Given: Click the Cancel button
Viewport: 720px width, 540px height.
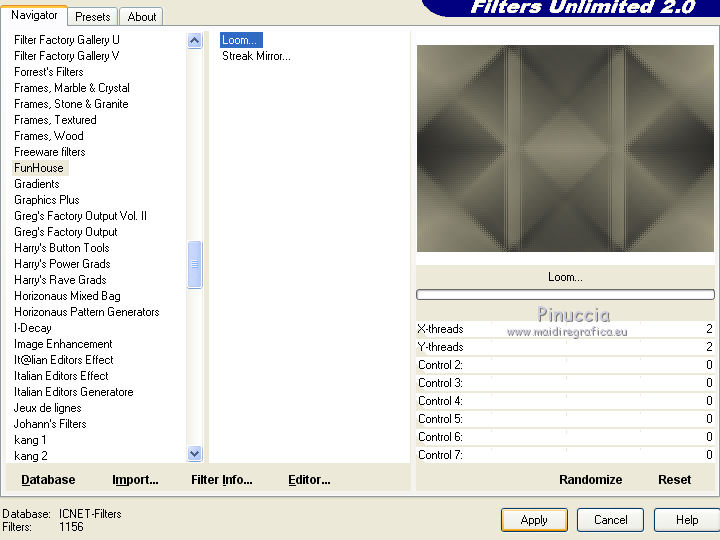Looking at the screenshot, I should click(x=610, y=520).
